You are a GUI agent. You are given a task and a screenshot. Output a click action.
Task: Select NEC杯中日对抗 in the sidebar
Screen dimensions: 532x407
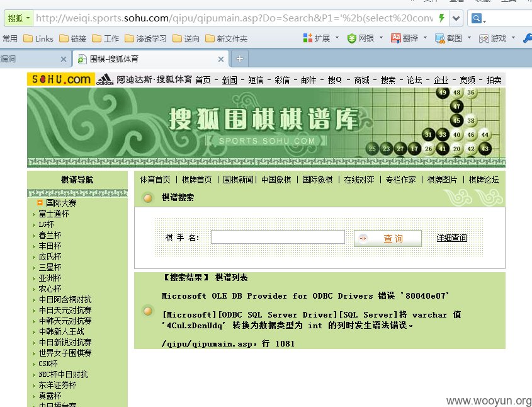tap(63, 374)
